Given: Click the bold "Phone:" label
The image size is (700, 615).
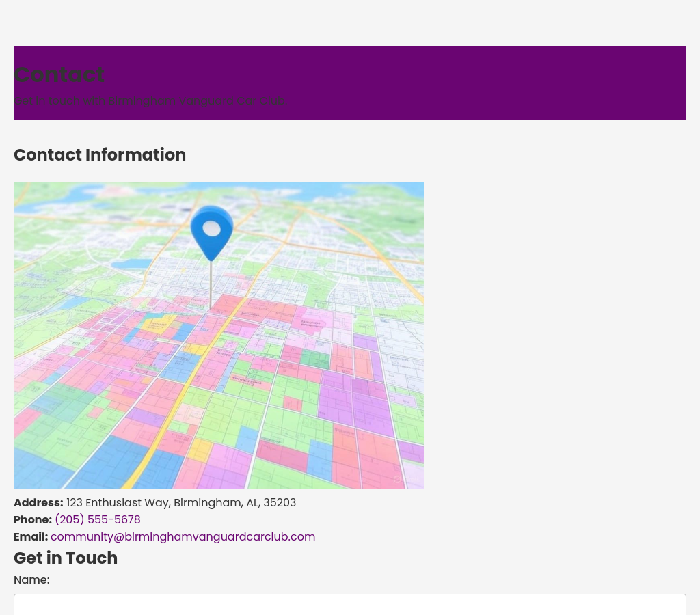Looking at the screenshot, I should (x=32, y=519).
